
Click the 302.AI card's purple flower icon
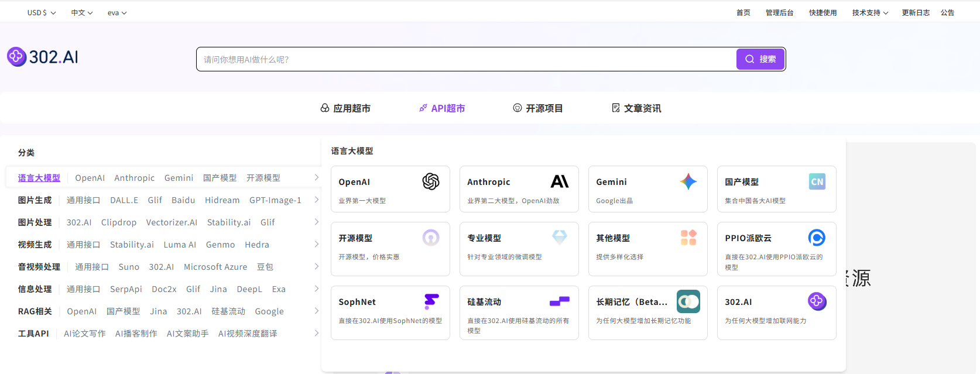pos(817,301)
